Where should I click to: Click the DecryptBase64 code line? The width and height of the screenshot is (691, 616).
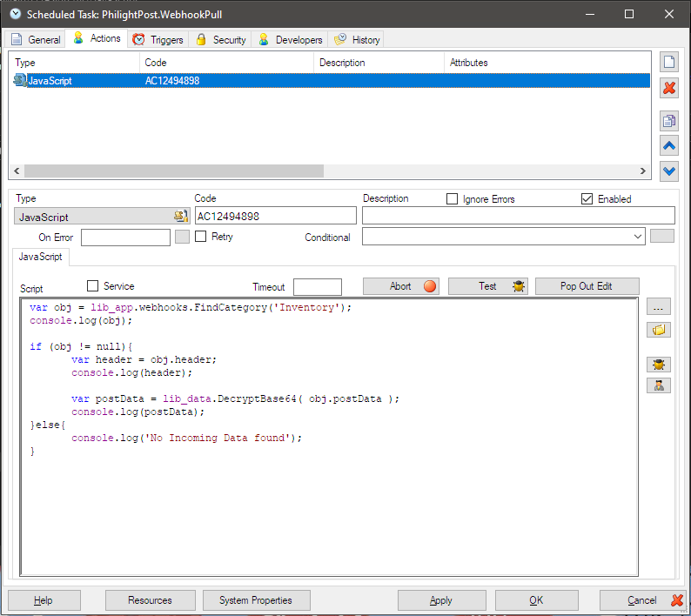click(235, 398)
